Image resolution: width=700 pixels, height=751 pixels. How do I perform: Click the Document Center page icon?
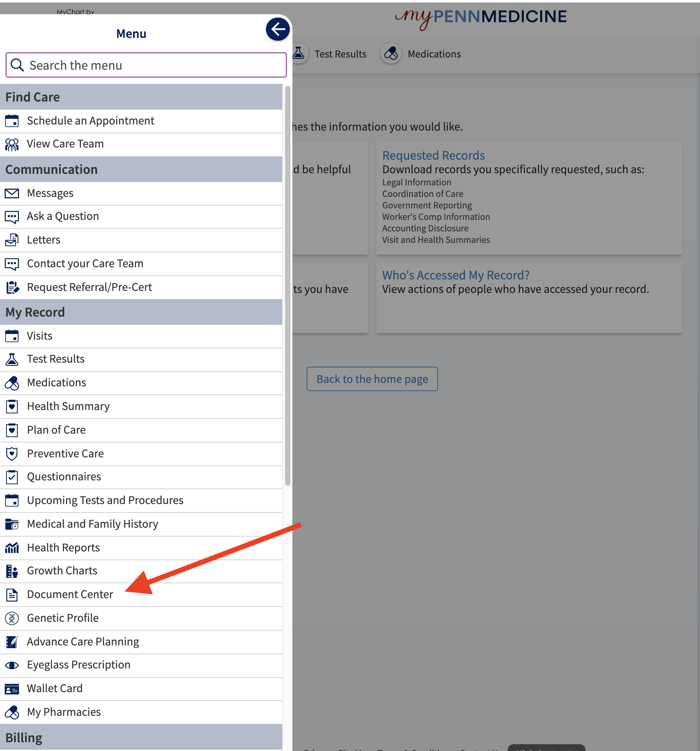12,595
